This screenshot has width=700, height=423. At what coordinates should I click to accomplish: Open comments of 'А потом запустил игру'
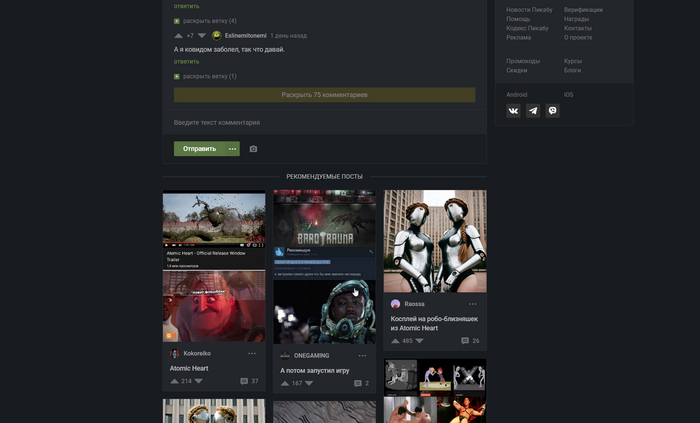(x=362, y=383)
